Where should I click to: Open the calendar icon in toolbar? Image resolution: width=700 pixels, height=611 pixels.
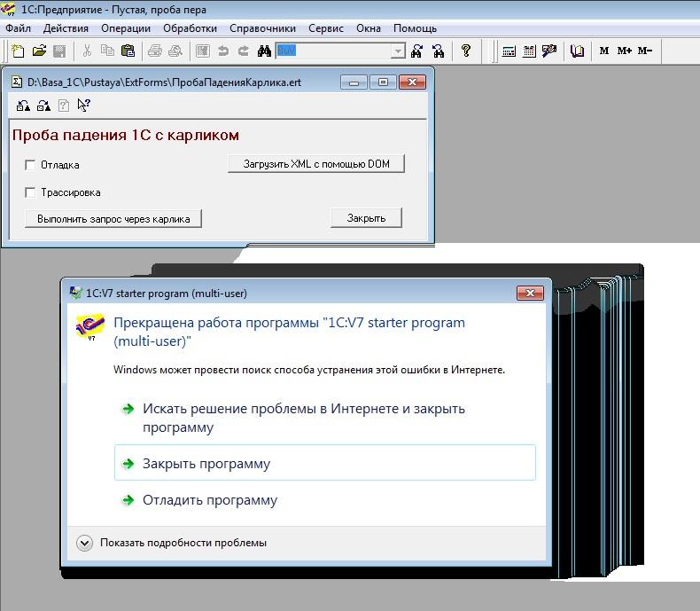pyautogui.click(x=530, y=51)
